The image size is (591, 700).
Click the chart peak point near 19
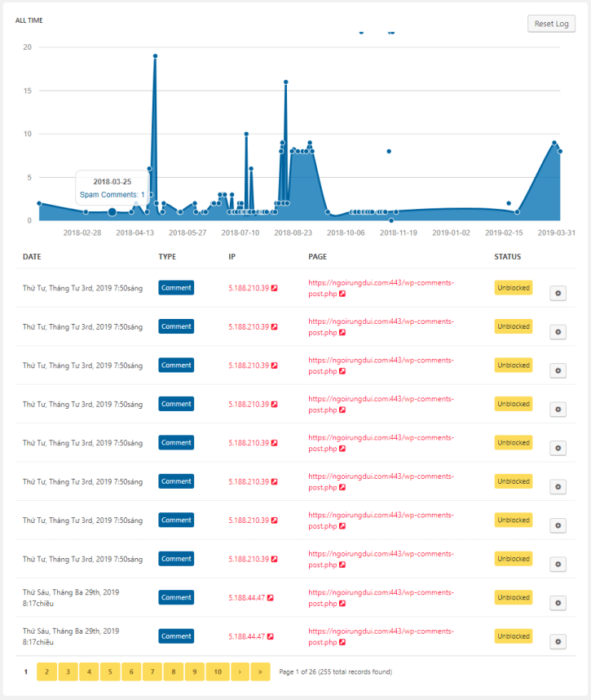click(155, 56)
